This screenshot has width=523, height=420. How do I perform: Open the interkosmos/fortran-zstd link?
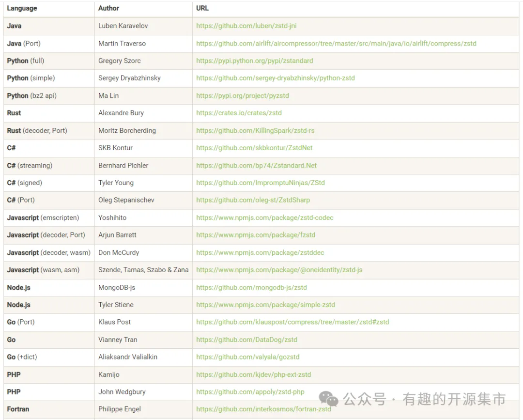pyautogui.click(x=263, y=409)
